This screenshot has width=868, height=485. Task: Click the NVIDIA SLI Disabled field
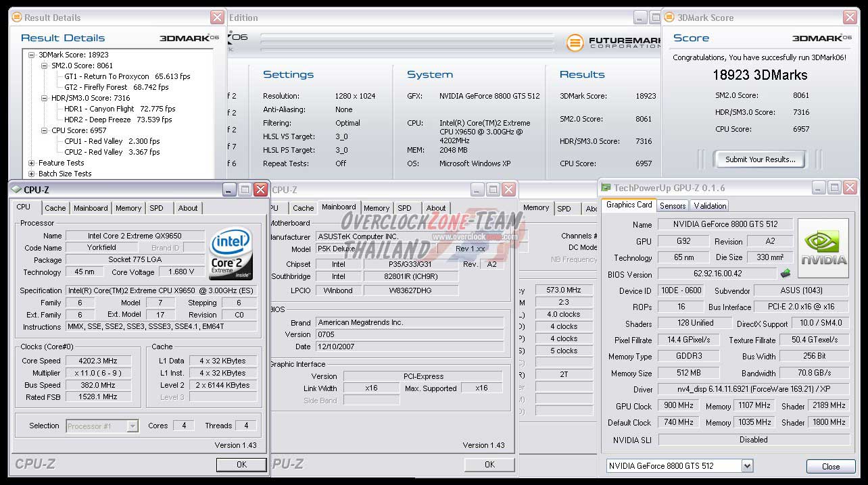tap(753, 440)
